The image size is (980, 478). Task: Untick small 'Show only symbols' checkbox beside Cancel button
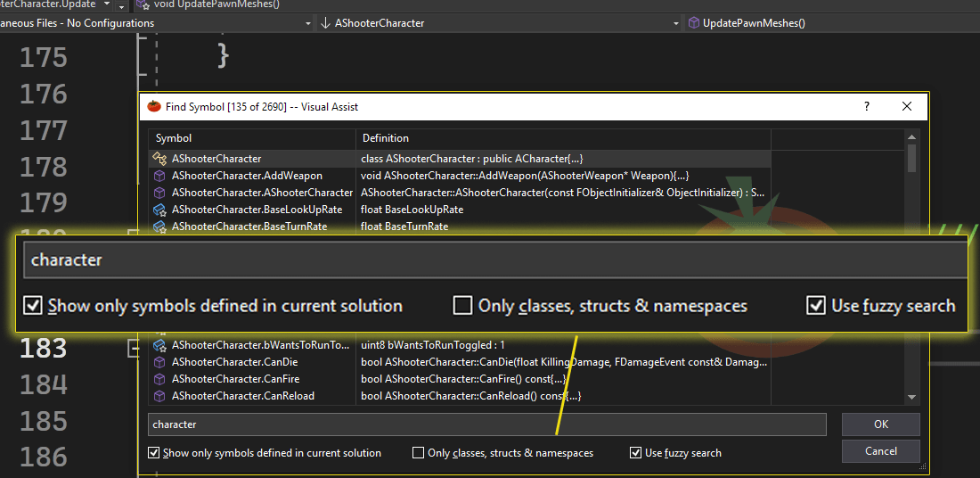[154, 453]
